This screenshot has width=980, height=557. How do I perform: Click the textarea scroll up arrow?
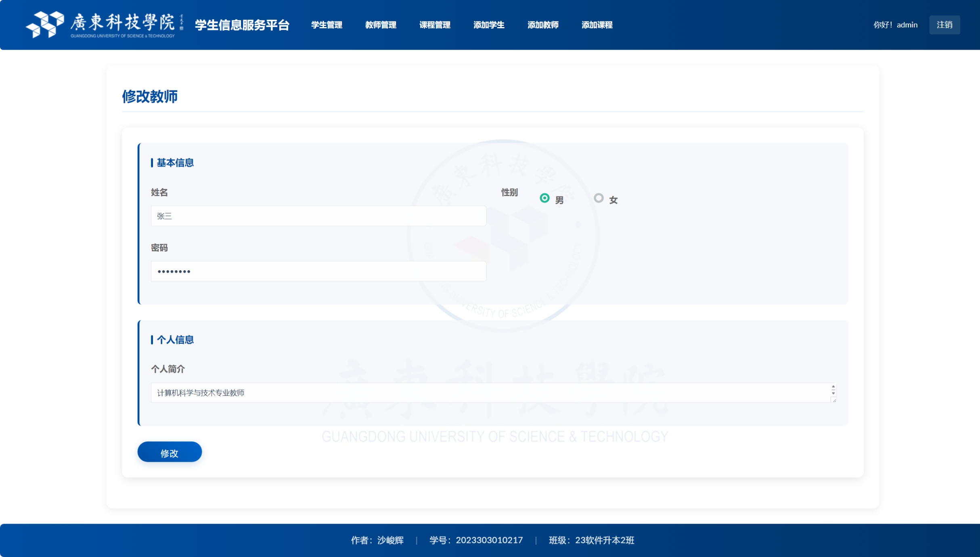tap(833, 387)
